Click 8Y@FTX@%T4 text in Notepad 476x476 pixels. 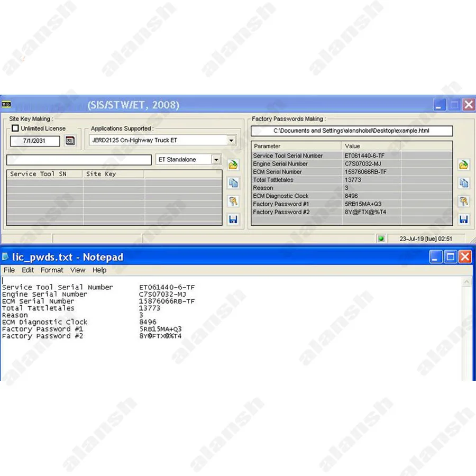tap(160, 336)
